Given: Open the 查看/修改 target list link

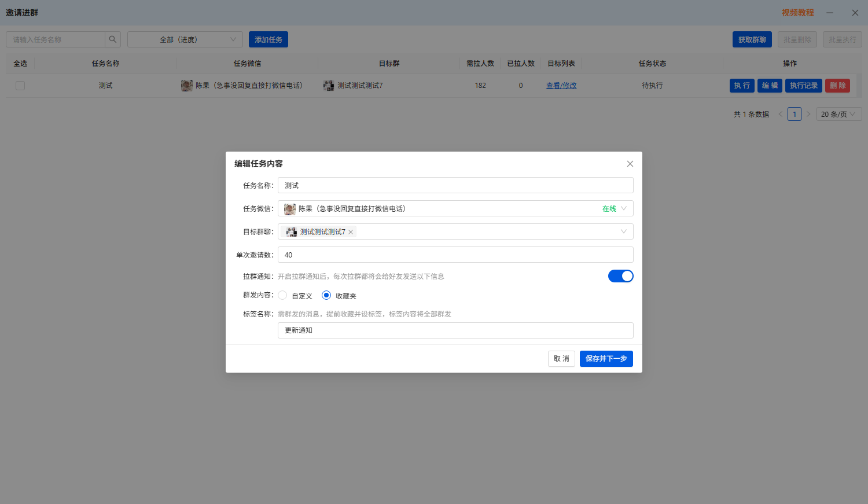Looking at the screenshot, I should pos(561,86).
